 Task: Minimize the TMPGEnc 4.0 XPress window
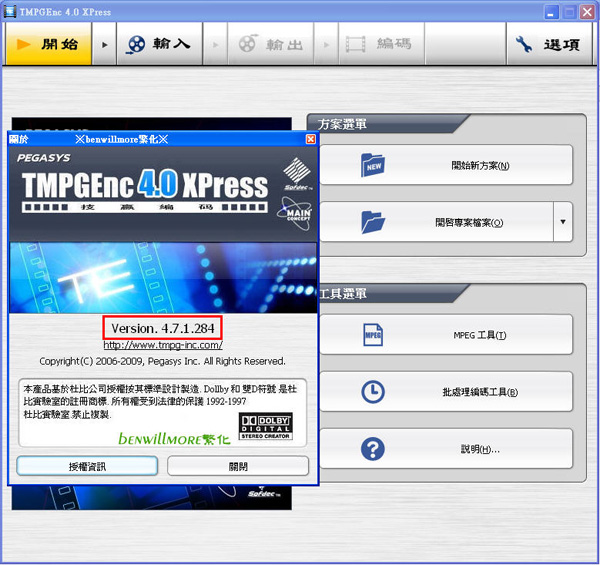pos(551,12)
